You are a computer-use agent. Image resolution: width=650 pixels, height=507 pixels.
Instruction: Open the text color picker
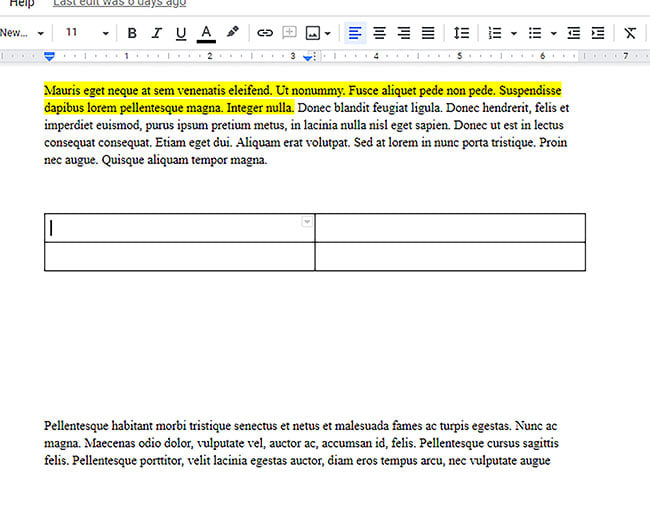pos(206,33)
